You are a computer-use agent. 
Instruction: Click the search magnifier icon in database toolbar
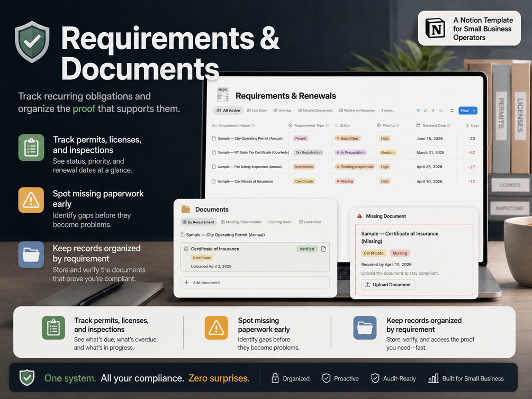441,111
